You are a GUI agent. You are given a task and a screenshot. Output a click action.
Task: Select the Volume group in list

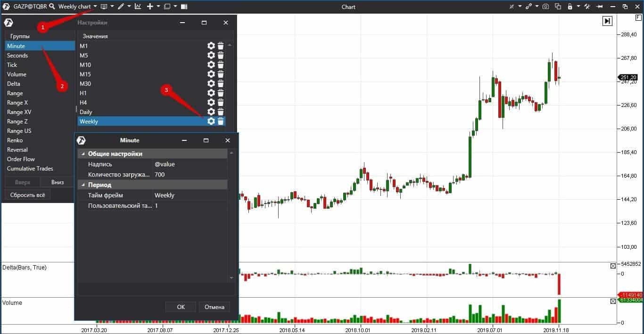coord(17,74)
